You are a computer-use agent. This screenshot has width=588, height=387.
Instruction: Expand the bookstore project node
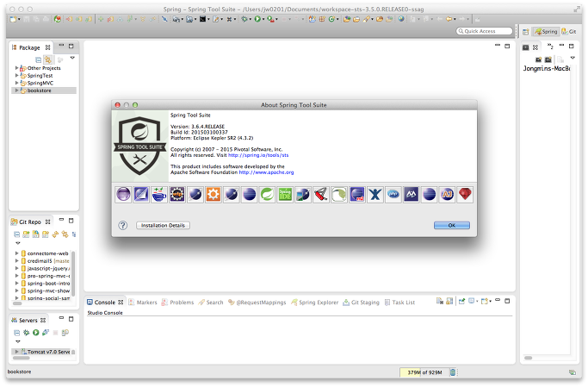[16, 91]
